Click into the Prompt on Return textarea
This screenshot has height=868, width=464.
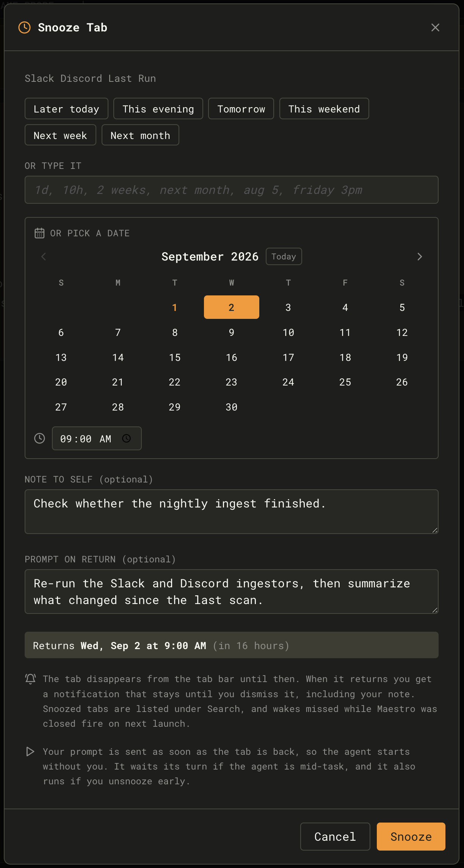232,592
